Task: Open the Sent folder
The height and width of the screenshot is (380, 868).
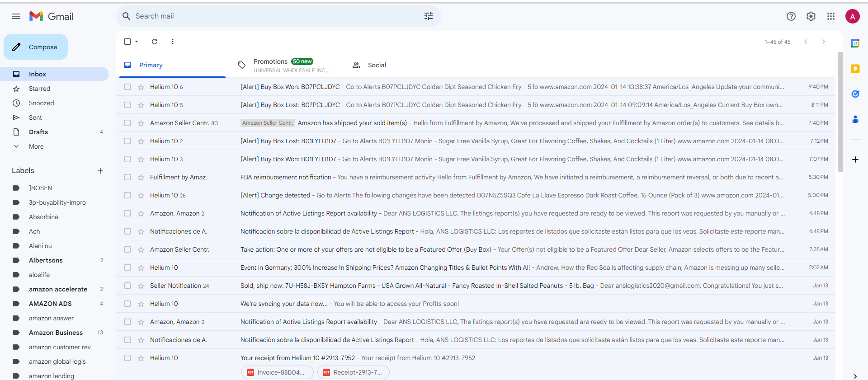Action: coord(54,117)
